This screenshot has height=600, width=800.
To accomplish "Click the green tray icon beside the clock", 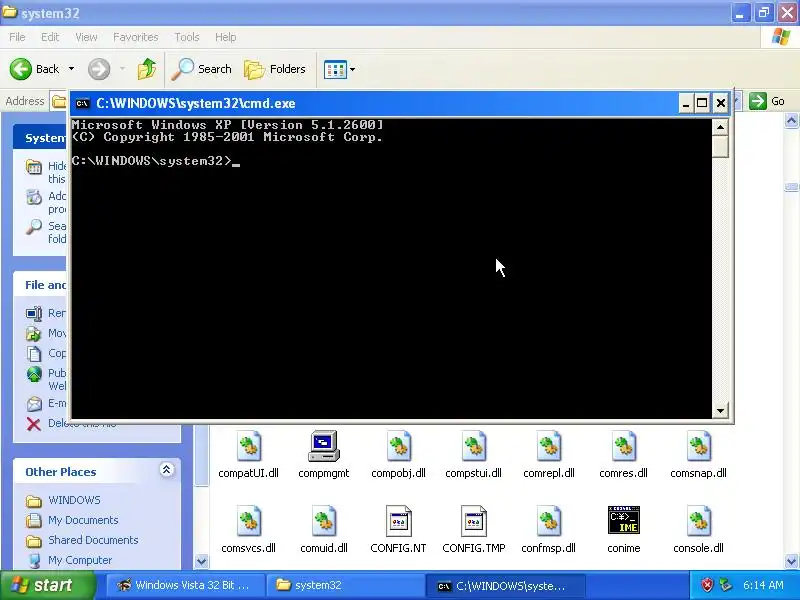I will pos(725,585).
